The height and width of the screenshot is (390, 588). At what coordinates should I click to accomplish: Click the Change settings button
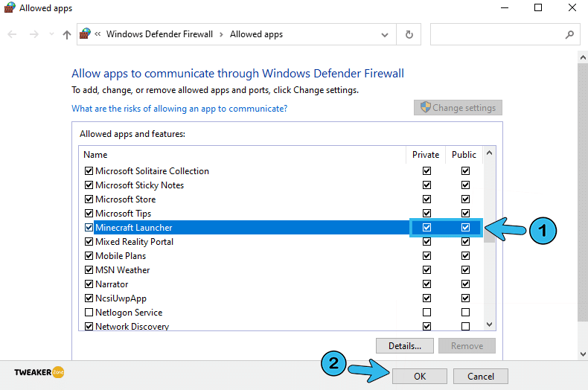click(458, 108)
